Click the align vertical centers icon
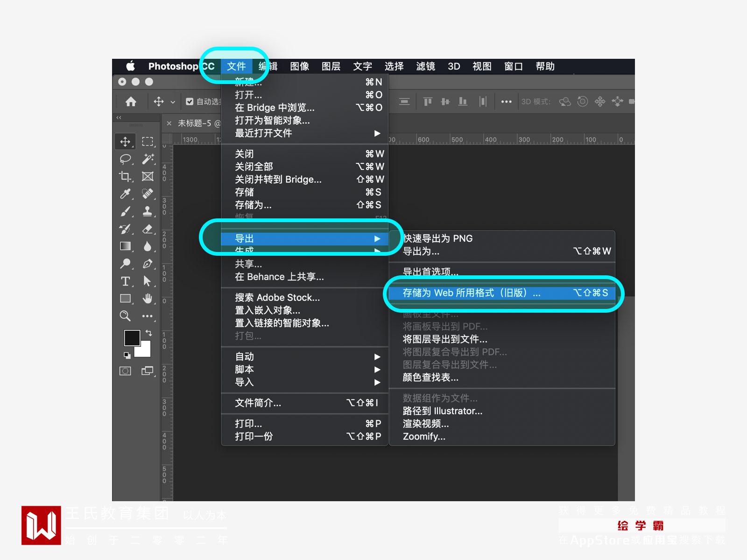Screen dimensions: 747x560 coord(445,101)
